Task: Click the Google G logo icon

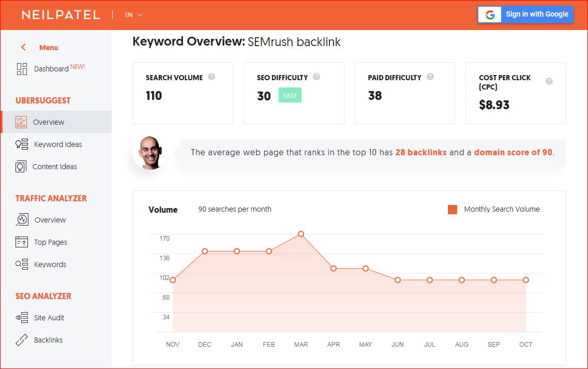Action: [x=490, y=14]
